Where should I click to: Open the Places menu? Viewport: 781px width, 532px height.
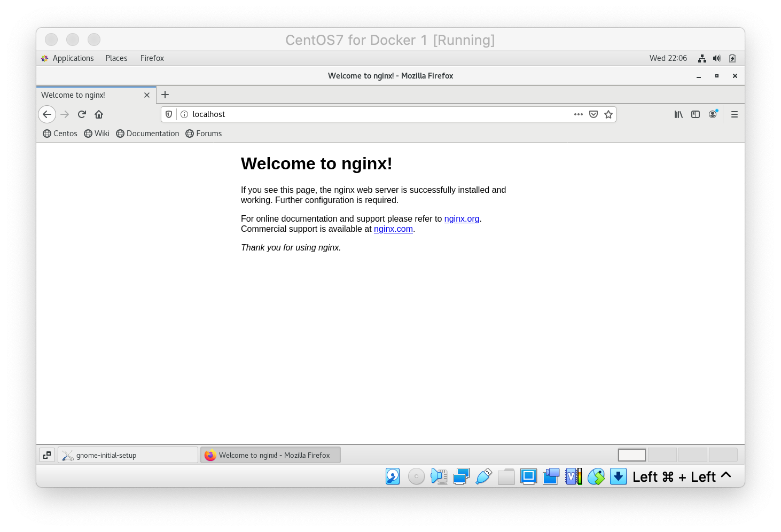[x=116, y=58]
